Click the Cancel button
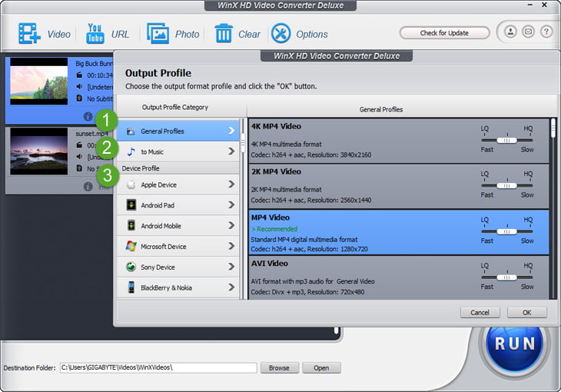The height and width of the screenshot is (392, 561). point(480,313)
